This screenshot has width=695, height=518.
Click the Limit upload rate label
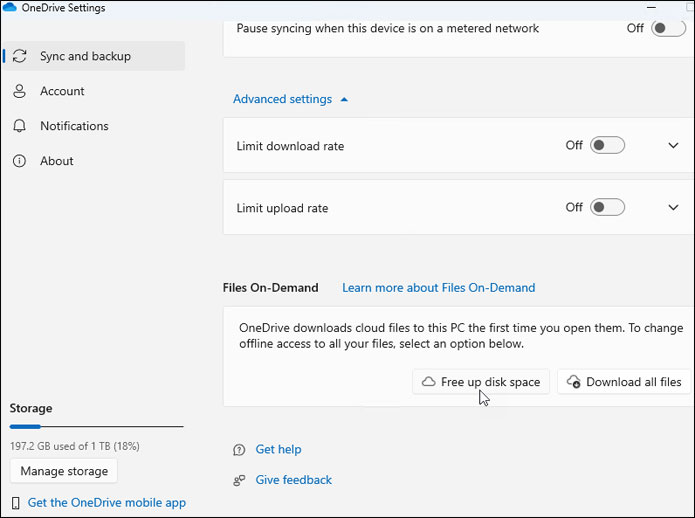coord(282,208)
